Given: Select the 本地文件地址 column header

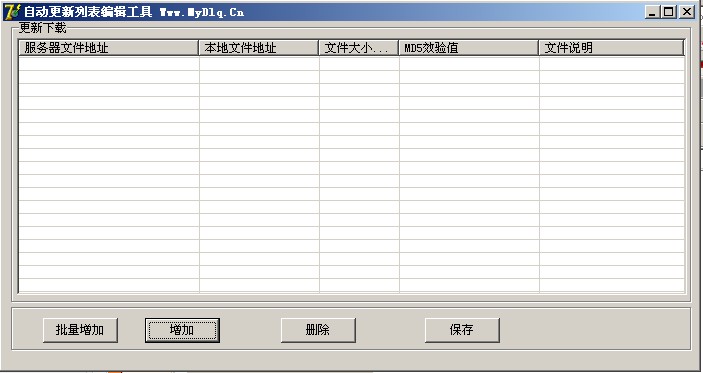Looking at the screenshot, I should coord(259,48).
